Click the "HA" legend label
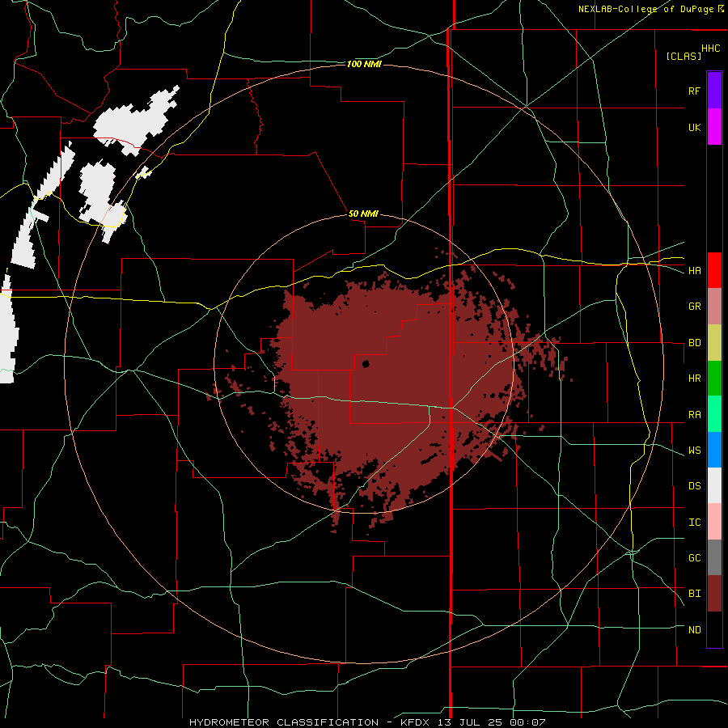 694,271
